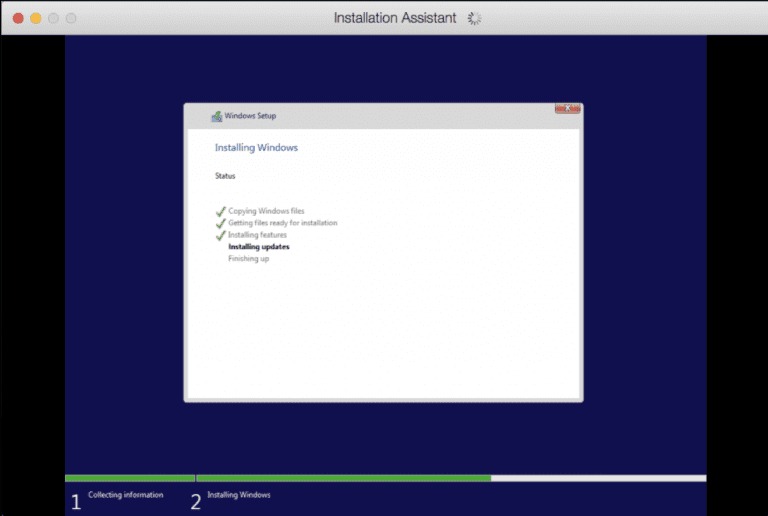Click the green filled portion of progress bar
The height and width of the screenshot is (516, 768).
tap(340, 478)
